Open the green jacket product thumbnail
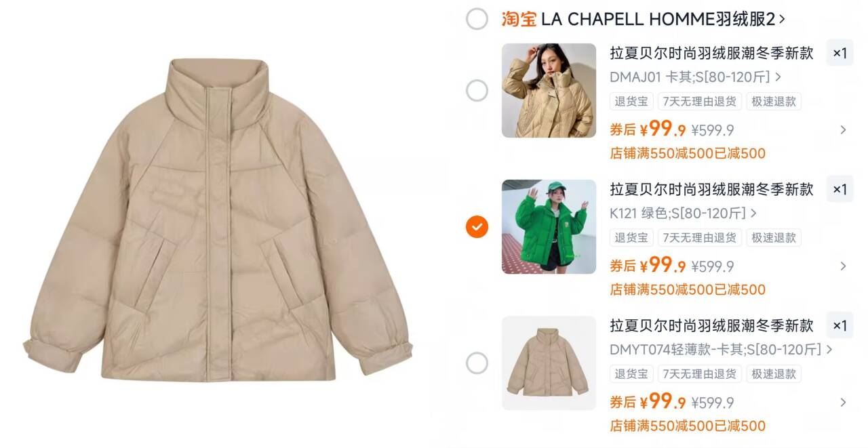 click(x=549, y=227)
